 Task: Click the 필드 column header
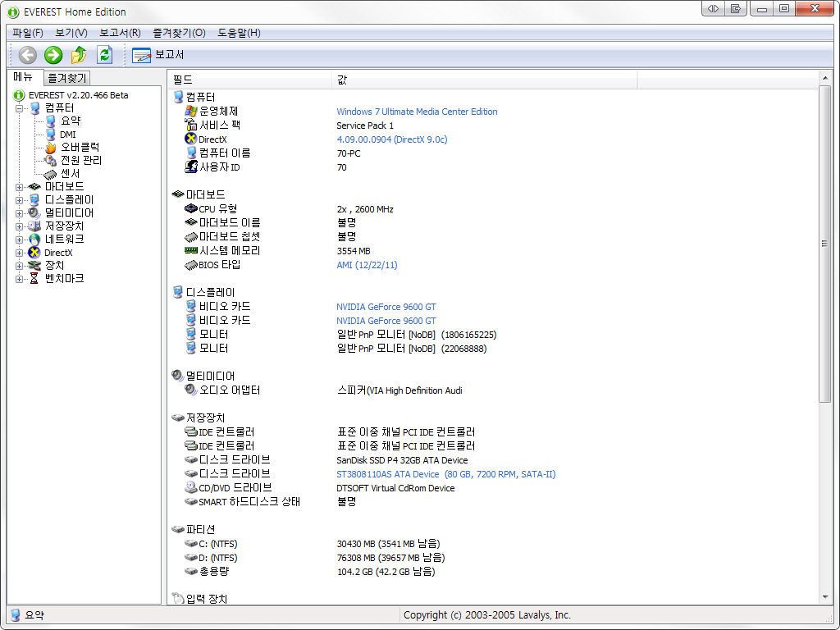coord(249,80)
